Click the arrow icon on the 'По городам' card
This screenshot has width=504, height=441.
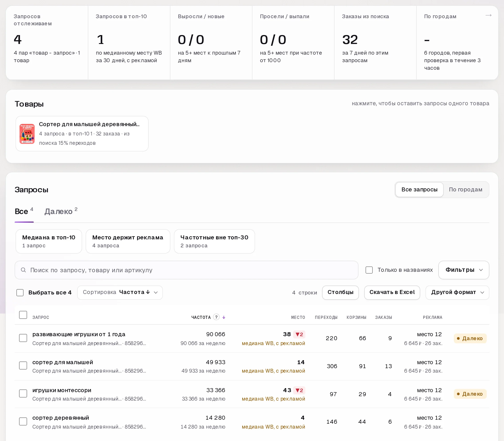click(488, 16)
